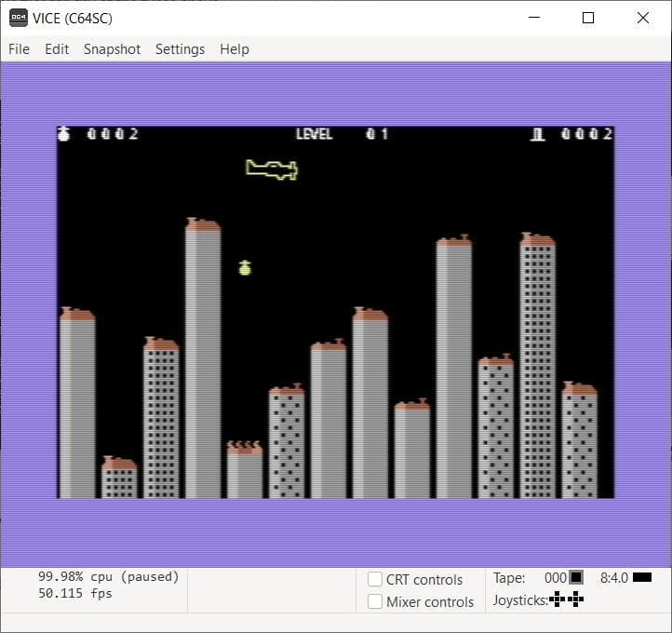Click the tape motor status indicator
The width and height of the screenshot is (672, 633).
point(576,577)
